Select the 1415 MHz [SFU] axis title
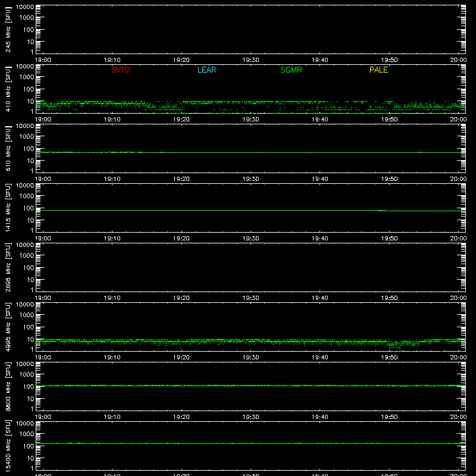 [x=8, y=208]
